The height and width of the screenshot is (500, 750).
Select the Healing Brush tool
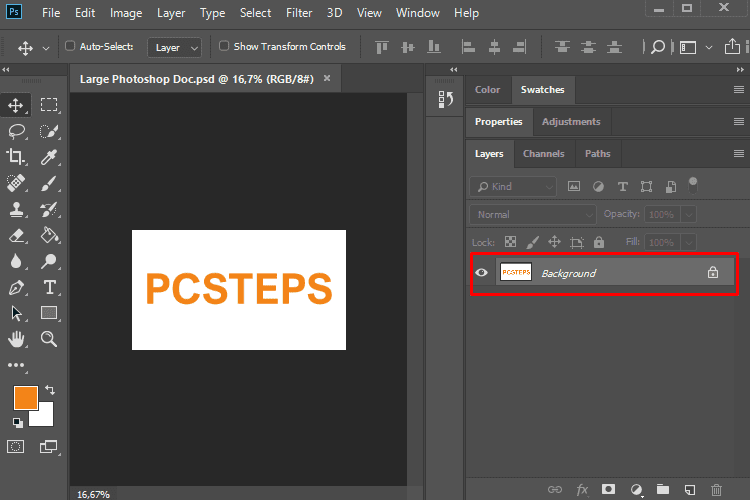pos(16,183)
